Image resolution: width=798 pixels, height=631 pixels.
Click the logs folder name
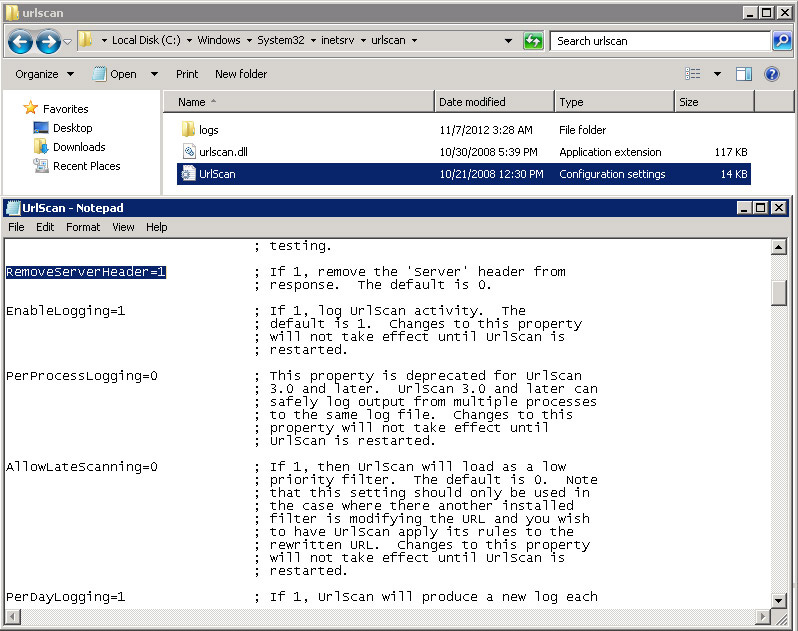point(209,130)
